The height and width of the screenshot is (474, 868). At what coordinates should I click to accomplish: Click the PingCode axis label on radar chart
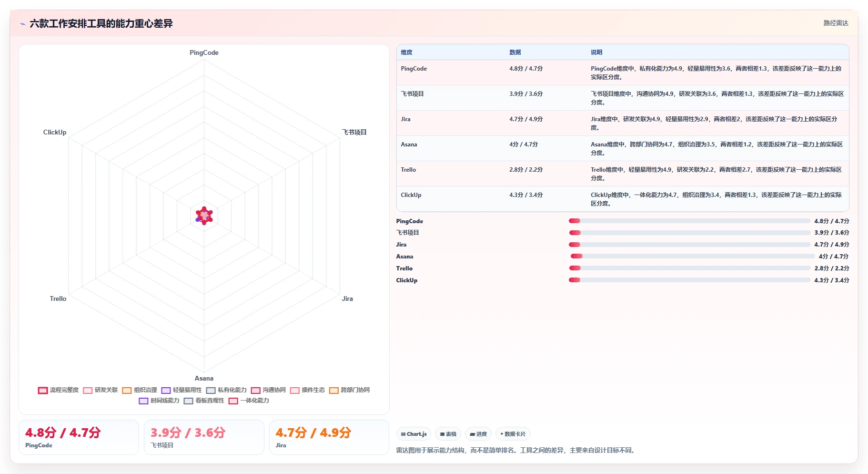204,52
